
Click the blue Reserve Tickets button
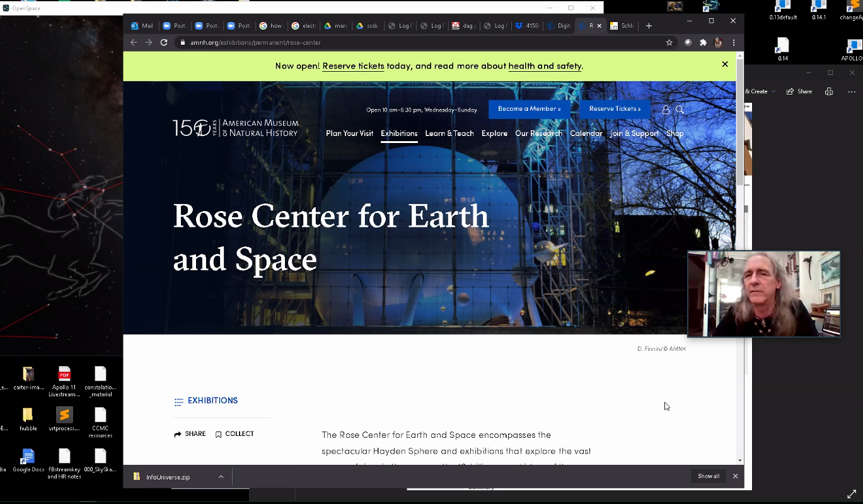click(x=615, y=109)
